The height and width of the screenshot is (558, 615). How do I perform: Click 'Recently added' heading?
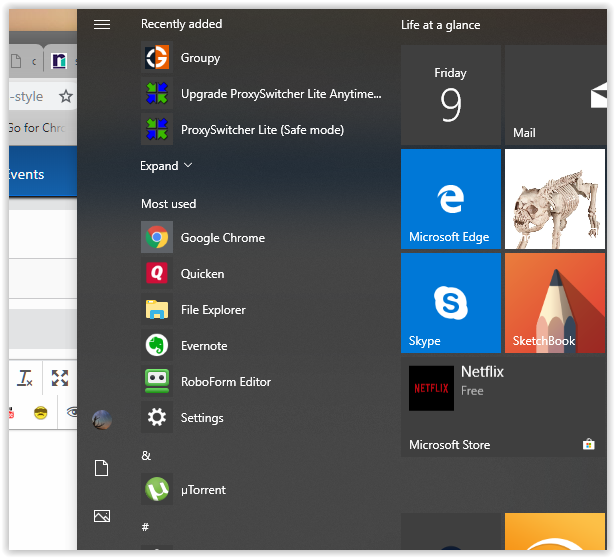pos(182,24)
